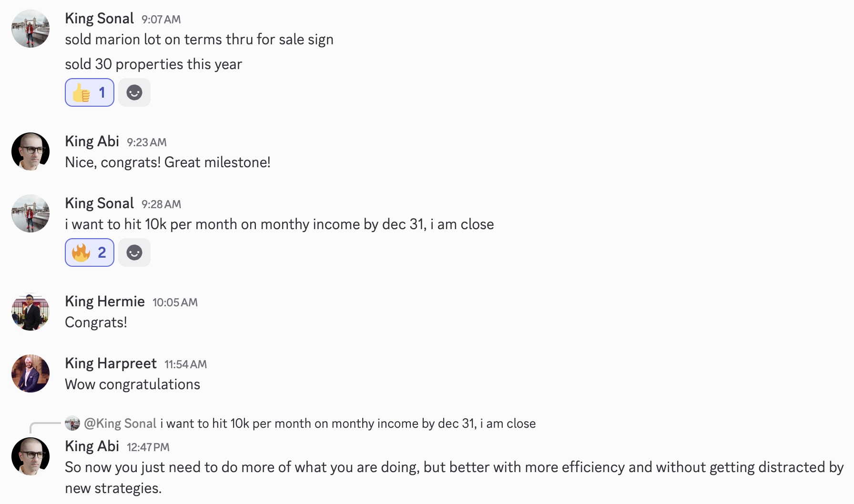Click small reply avatar beside @King Sonal
This screenshot has width=854, height=504.
pyautogui.click(x=72, y=423)
